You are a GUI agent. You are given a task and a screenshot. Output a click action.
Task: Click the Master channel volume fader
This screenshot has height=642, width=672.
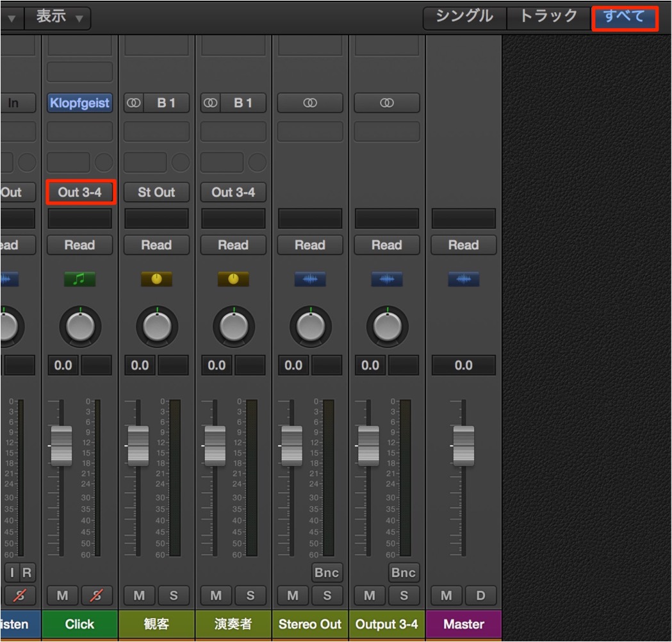(x=463, y=446)
